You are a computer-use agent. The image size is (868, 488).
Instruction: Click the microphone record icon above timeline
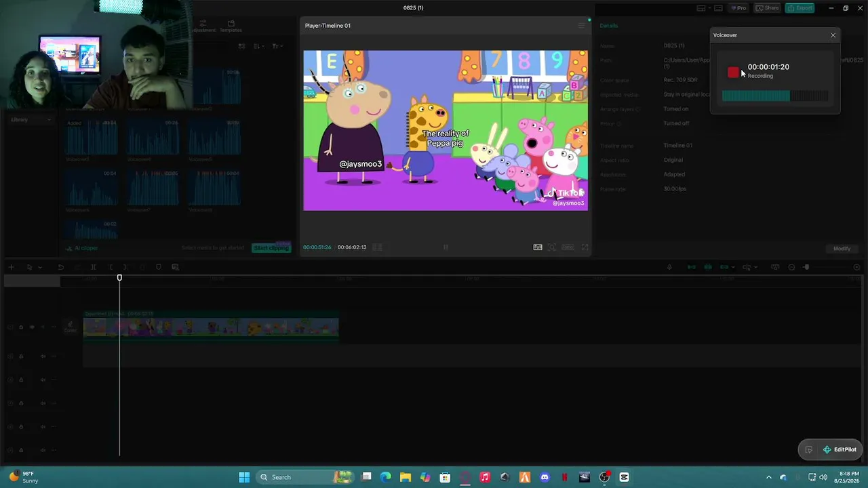point(669,268)
